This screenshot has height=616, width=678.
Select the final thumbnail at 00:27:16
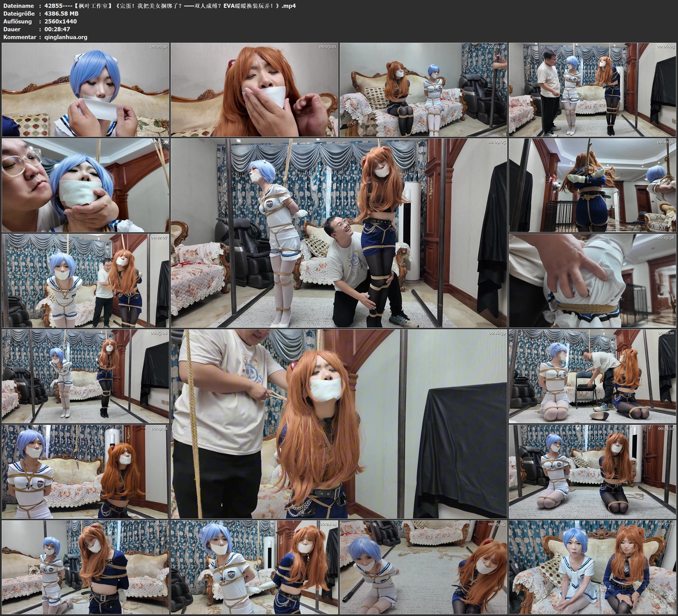coord(593,567)
